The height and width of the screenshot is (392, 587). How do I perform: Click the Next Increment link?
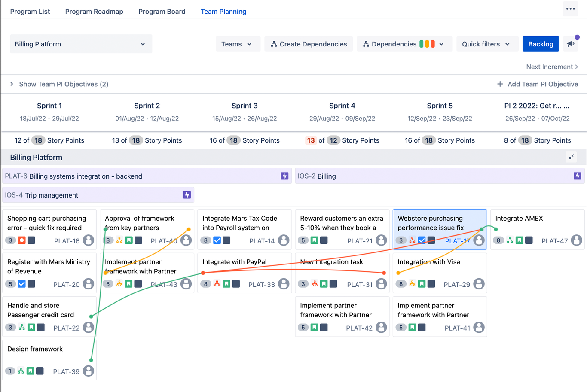549,67
